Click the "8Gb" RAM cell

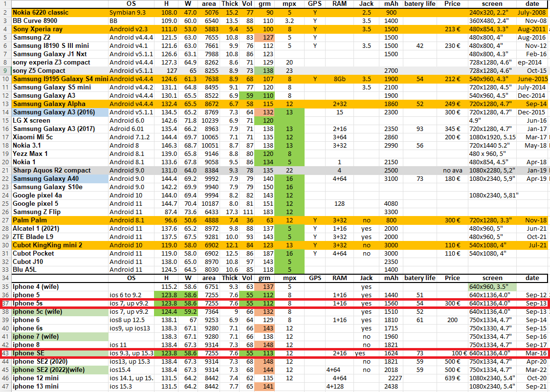pyautogui.click(x=340, y=79)
